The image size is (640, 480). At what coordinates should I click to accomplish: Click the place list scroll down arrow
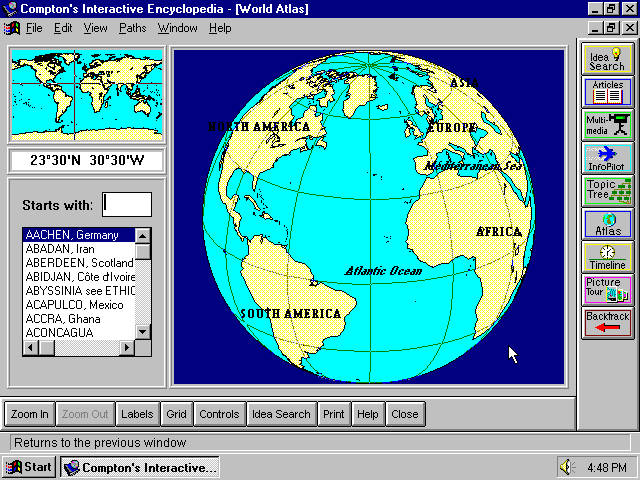pos(143,332)
